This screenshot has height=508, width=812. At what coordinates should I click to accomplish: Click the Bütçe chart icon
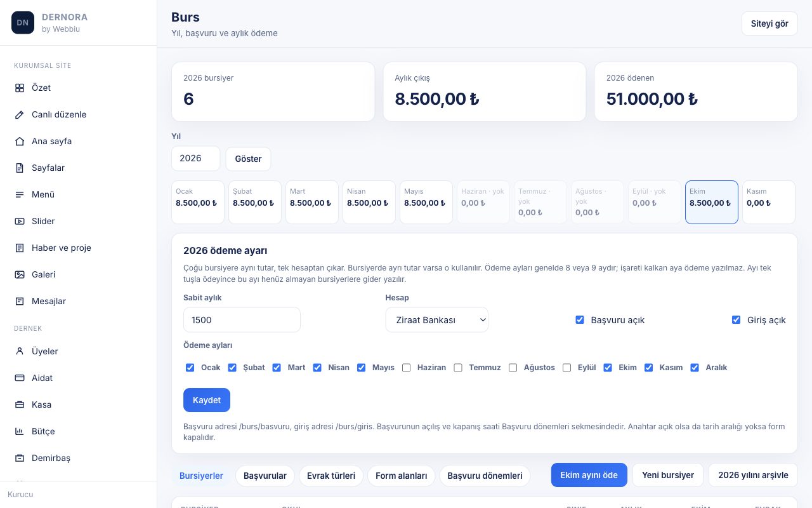[20, 432]
